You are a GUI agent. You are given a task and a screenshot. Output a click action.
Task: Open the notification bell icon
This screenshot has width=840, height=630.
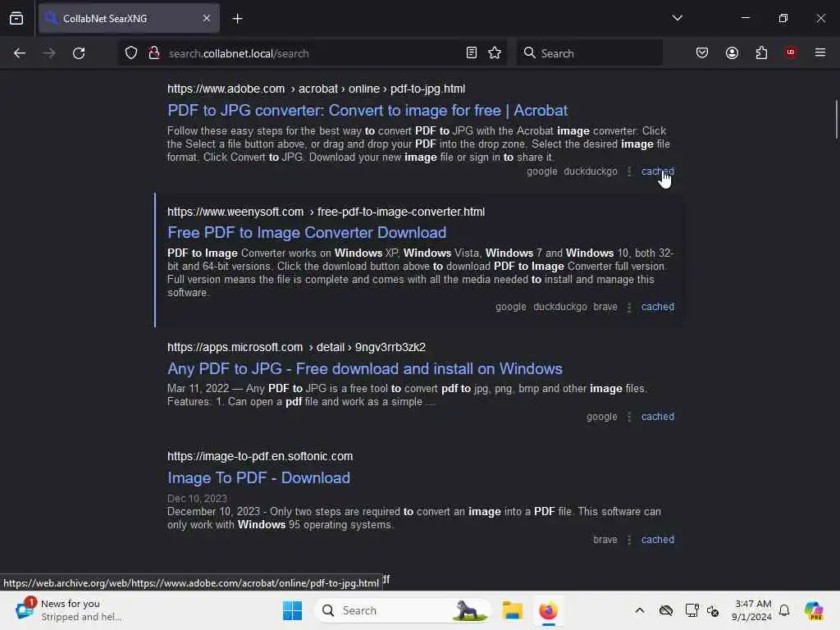point(784,610)
